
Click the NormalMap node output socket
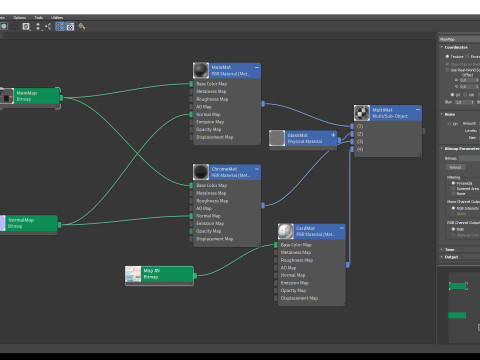(x=59, y=225)
